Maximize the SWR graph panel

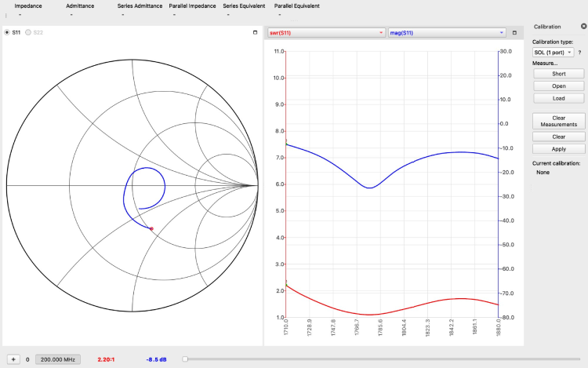coord(514,33)
